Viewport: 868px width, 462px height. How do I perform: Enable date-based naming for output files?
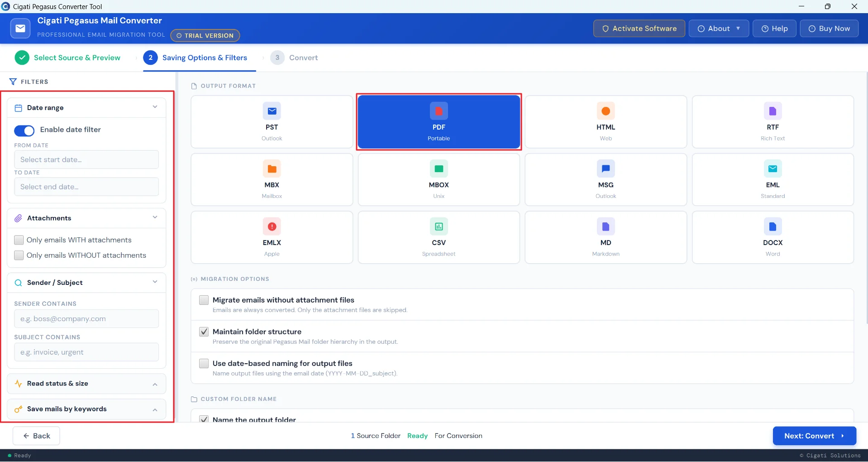coord(204,363)
